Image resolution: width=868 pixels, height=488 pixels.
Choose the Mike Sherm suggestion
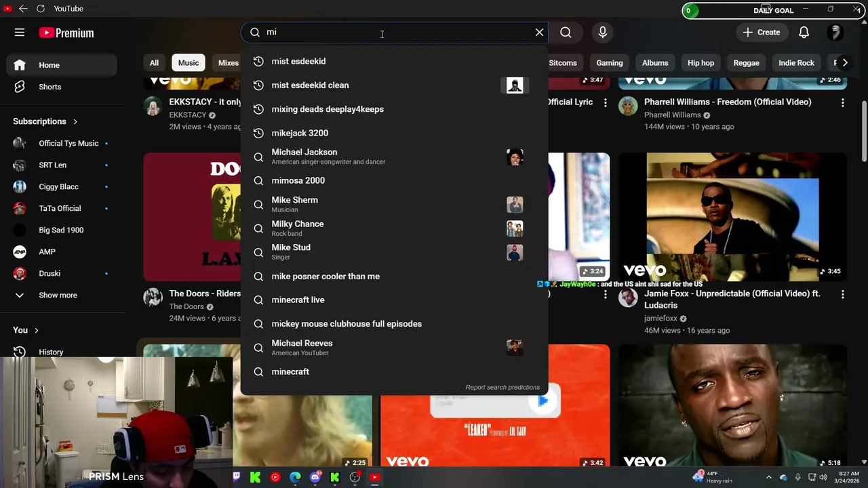[x=394, y=204]
